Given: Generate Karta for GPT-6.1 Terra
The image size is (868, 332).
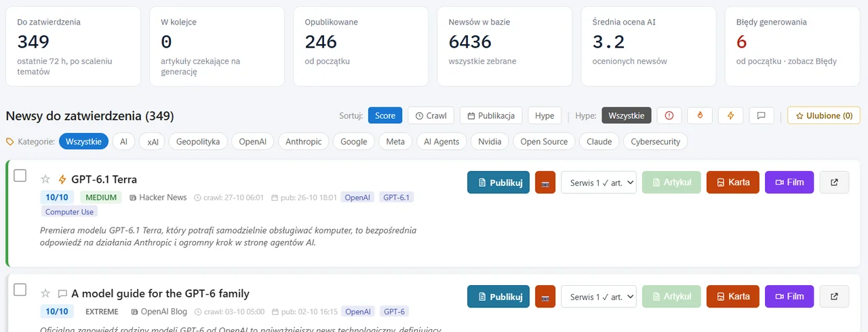Looking at the screenshot, I should [x=733, y=182].
